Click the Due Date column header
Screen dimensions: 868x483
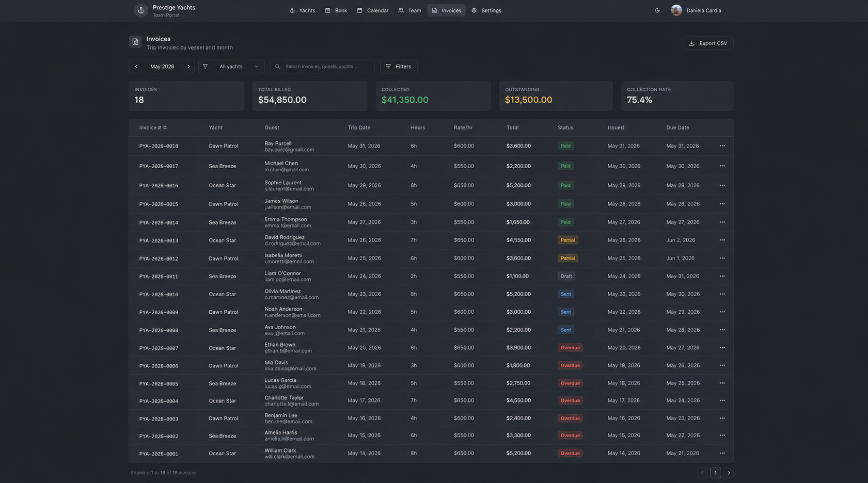tap(677, 127)
